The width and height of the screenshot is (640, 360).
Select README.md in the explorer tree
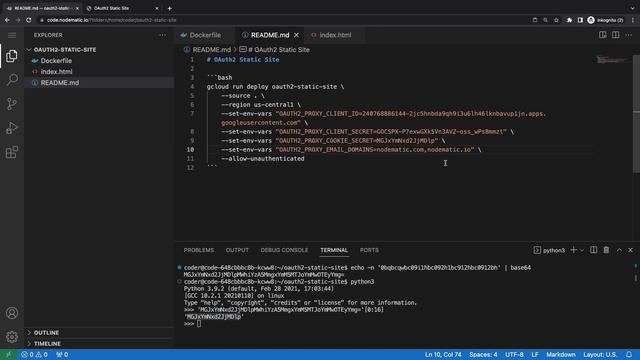click(x=99, y=82)
